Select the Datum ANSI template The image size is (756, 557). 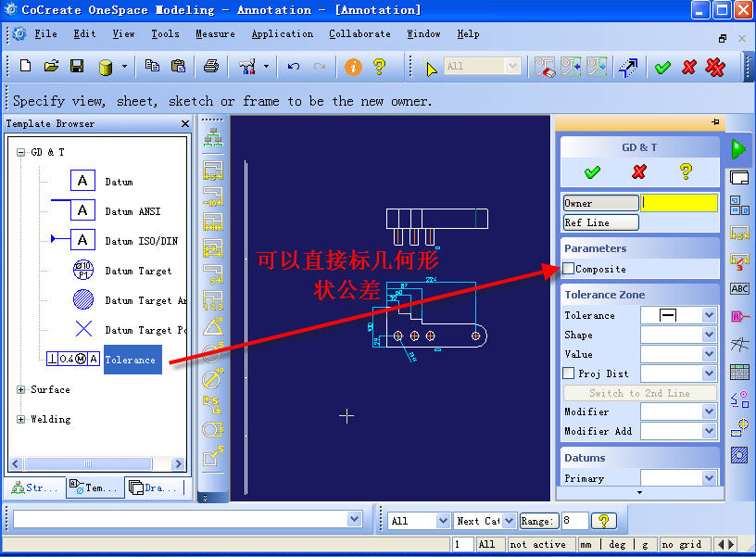click(x=132, y=211)
